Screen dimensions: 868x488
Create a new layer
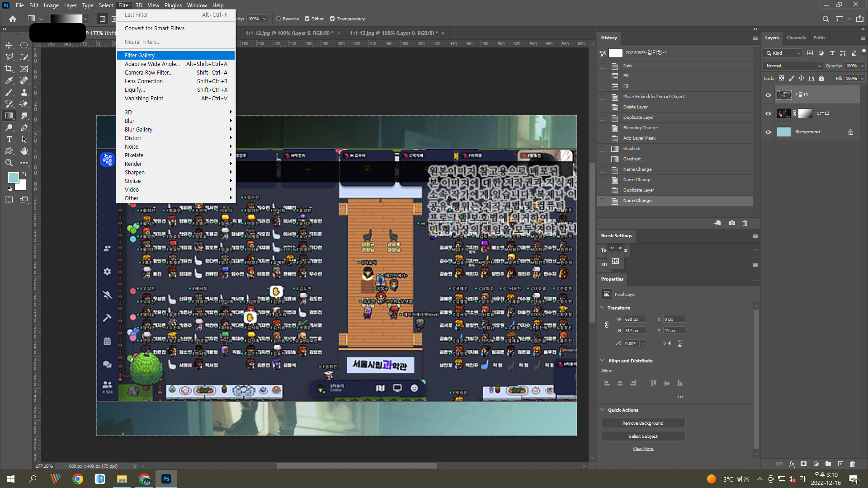pyautogui.click(x=840, y=464)
